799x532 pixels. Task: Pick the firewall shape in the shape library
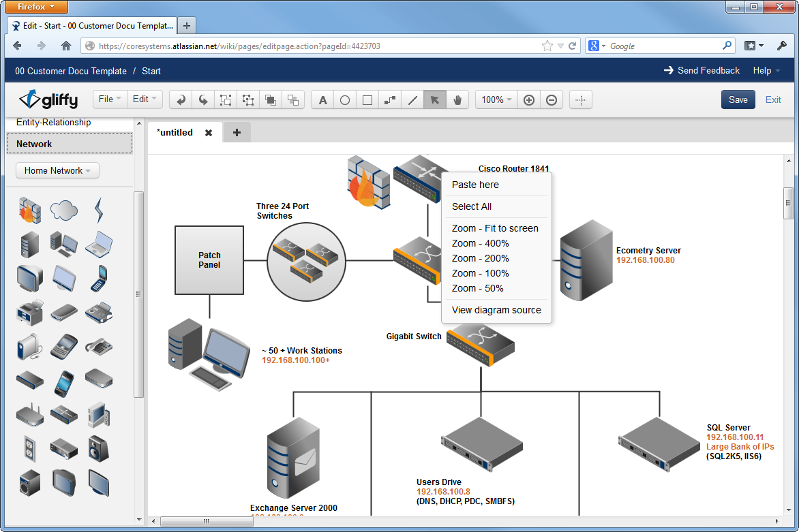point(29,210)
